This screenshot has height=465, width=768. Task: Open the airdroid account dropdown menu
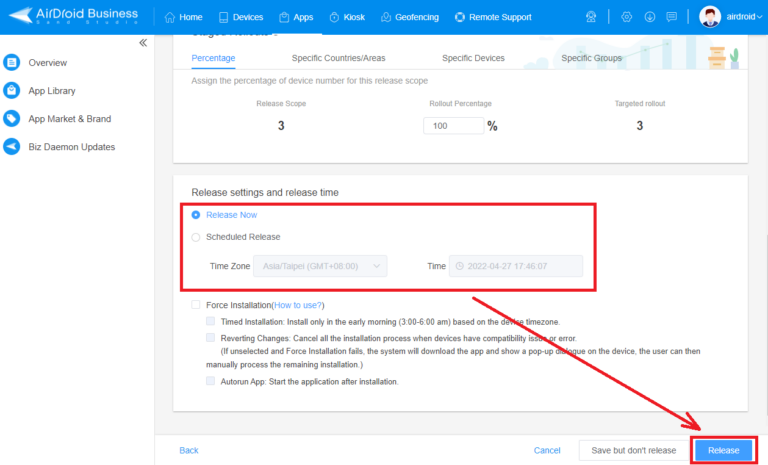coord(731,17)
